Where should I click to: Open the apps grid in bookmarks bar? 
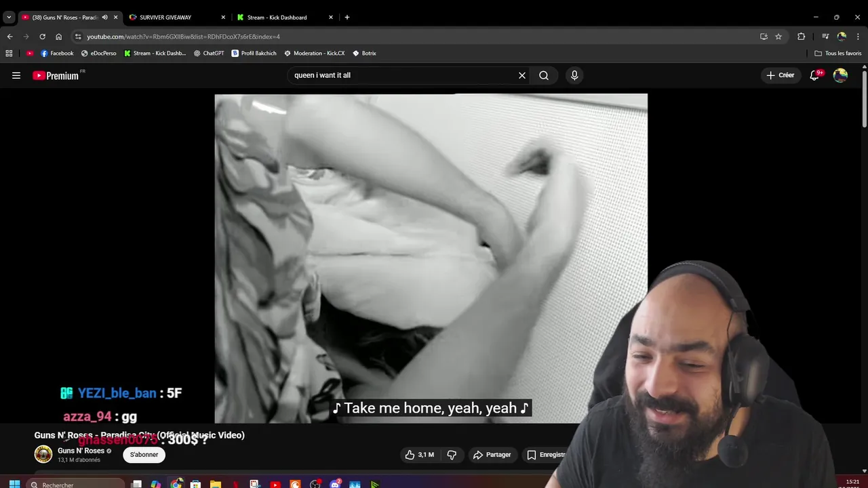tap(9, 53)
